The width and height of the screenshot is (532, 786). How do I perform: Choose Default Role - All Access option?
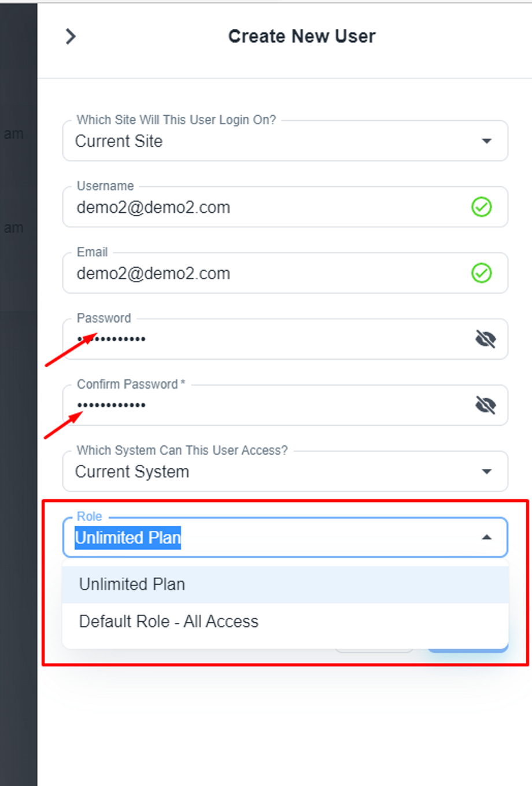tap(169, 622)
